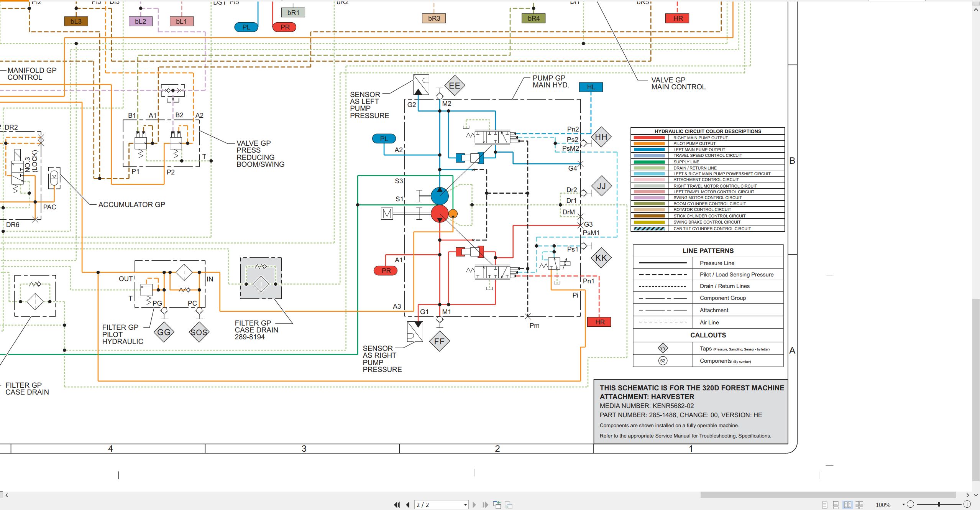The image size is (980, 510).
Task: Click the MEDIA NUMBER: KENR5682-02 text
Action: [x=647, y=406]
